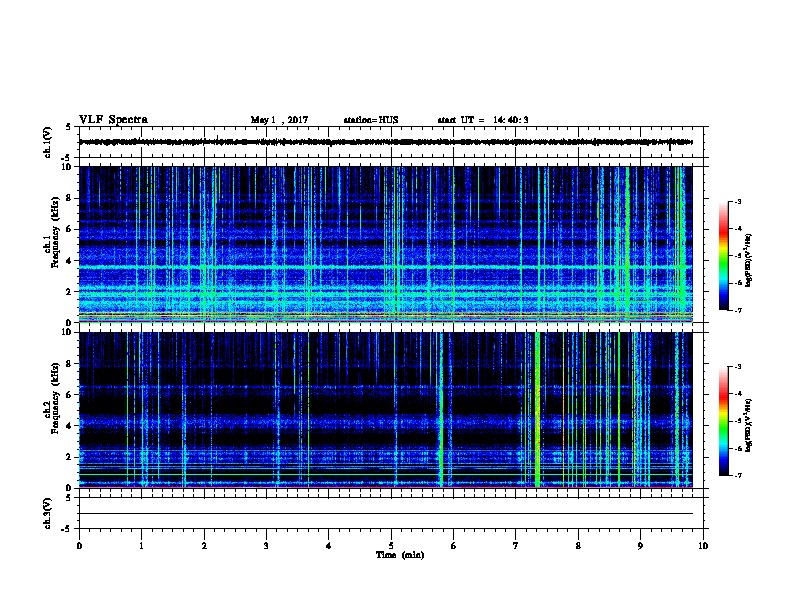Click the "VLF Spectra" plot title
Image resolution: width=792 pixels, height=612 pixels.
[x=113, y=120]
